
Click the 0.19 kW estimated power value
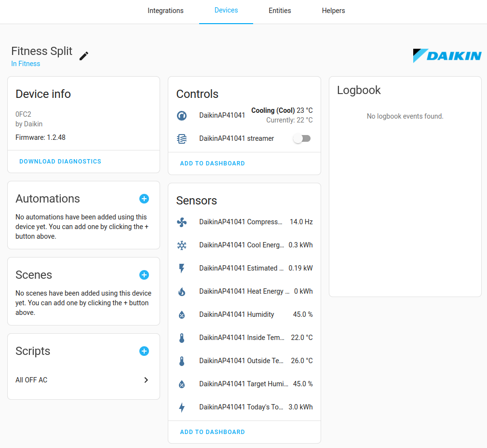tap(301, 268)
